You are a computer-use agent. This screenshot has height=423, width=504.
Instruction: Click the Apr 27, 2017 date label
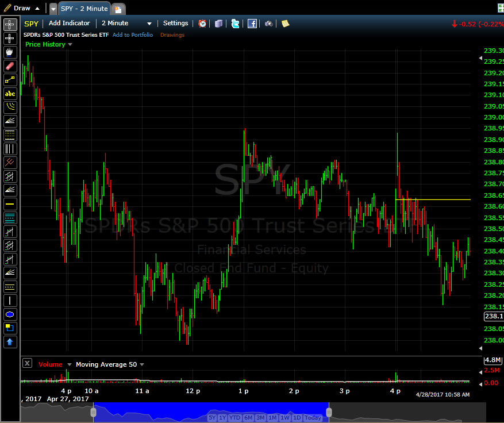pyautogui.click(x=68, y=399)
